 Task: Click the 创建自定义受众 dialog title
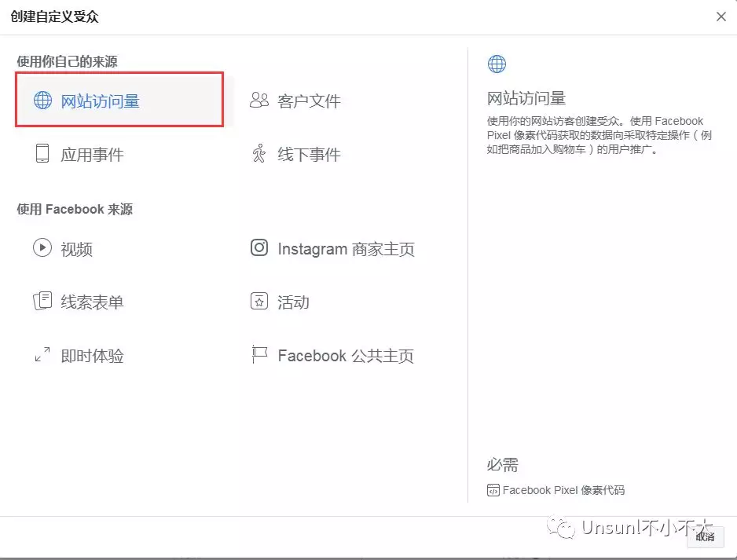click(x=54, y=17)
